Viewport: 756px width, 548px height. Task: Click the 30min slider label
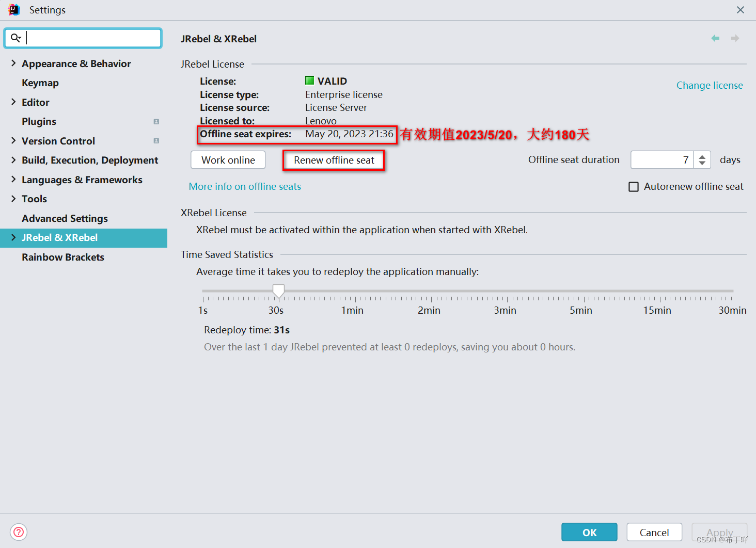(x=732, y=311)
